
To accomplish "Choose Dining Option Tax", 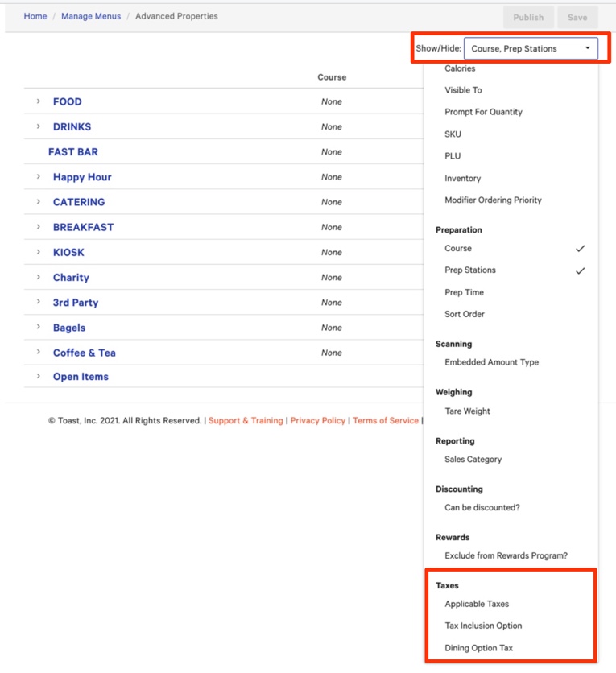I will [478, 648].
